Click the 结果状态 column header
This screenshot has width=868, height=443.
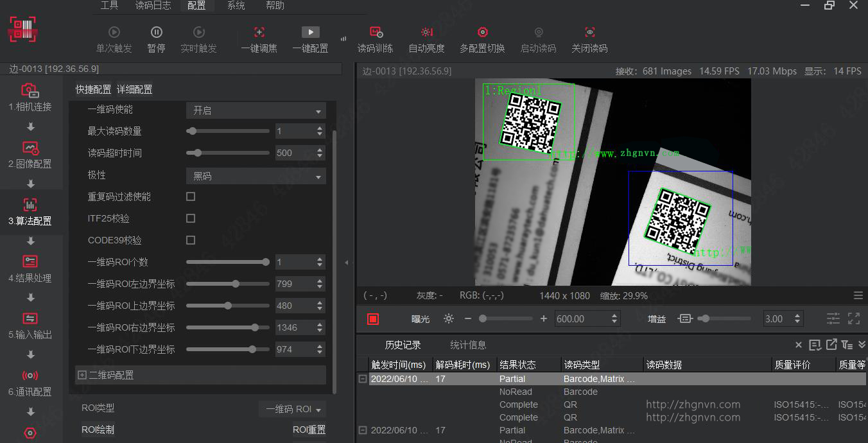[x=529, y=365]
